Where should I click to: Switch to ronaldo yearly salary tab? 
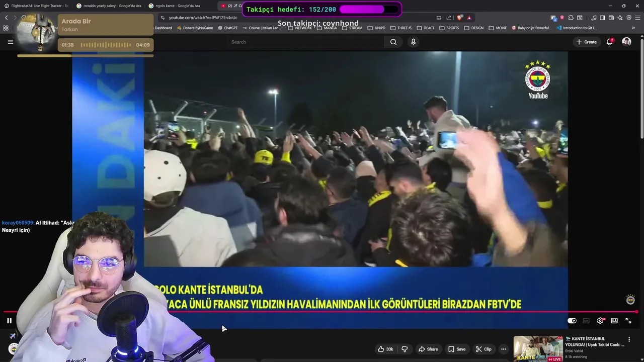(110, 6)
